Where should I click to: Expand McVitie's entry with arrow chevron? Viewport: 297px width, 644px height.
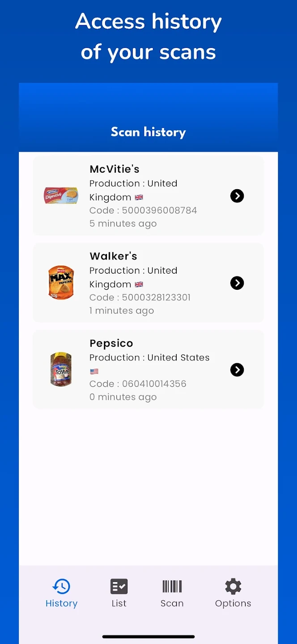pos(237,196)
